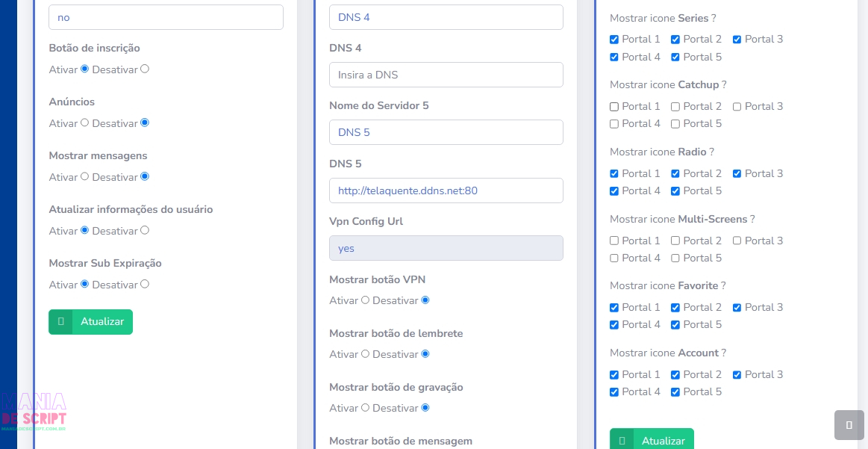This screenshot has height=449, width=868.
Task: Check Portal 1 for Multi-Screens icon
Action: (614, 241)
